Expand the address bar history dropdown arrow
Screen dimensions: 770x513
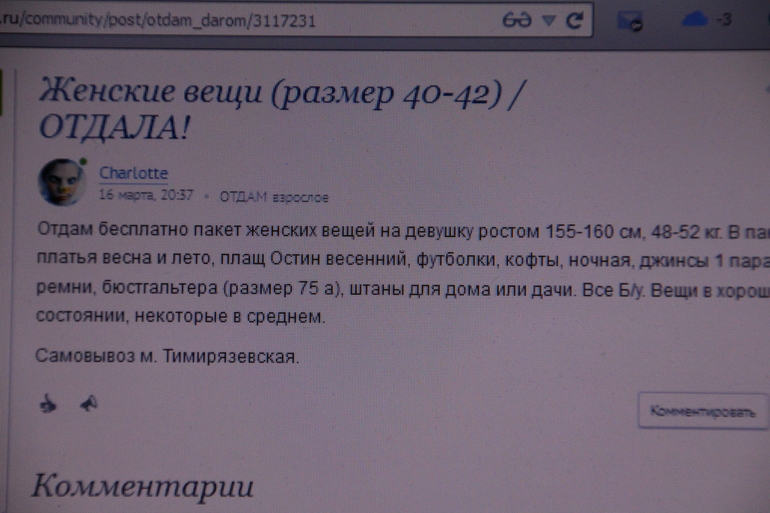click(x=548, y=19)
